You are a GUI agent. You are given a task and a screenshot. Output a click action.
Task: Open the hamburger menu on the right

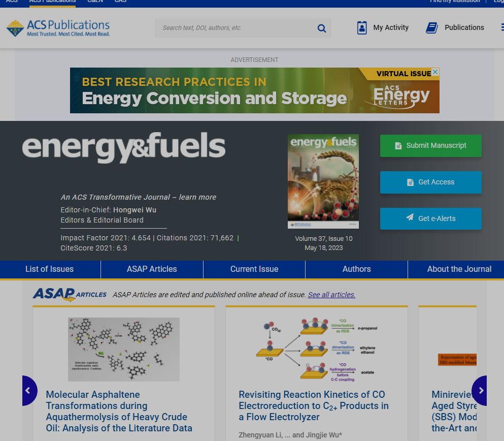(x=501, y=27)
